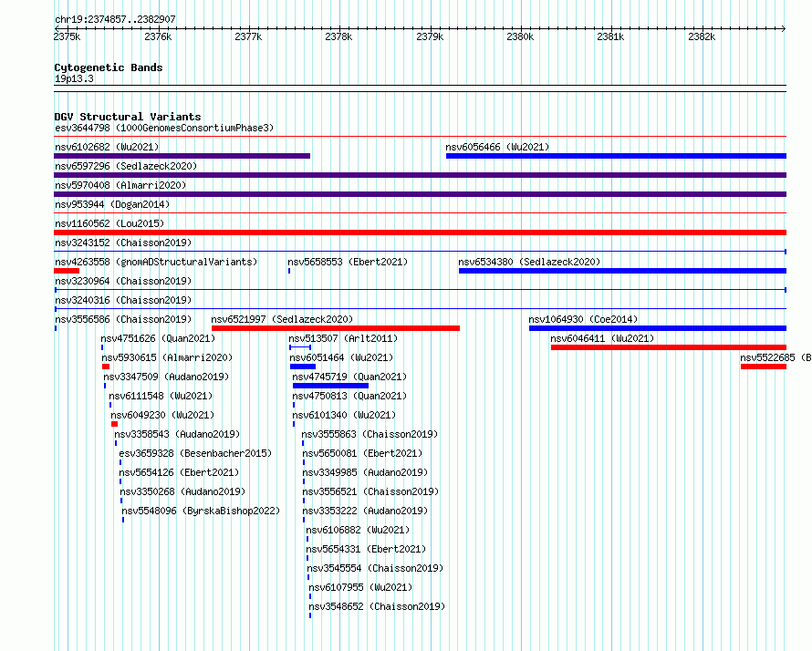The image size is (812, 651).
Task: Click the DGV Structural Variants track title
Action: click(x=128, y=117)
